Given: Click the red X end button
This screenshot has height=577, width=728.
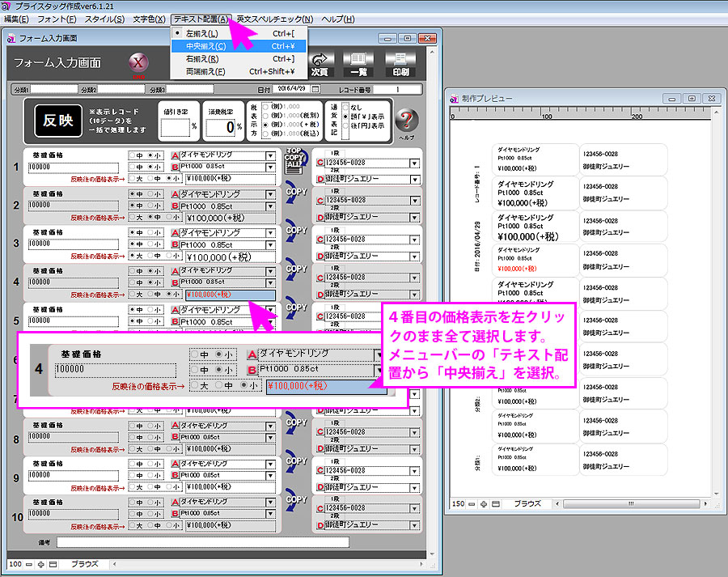Looking at the screenshot, I should point(138,65).
